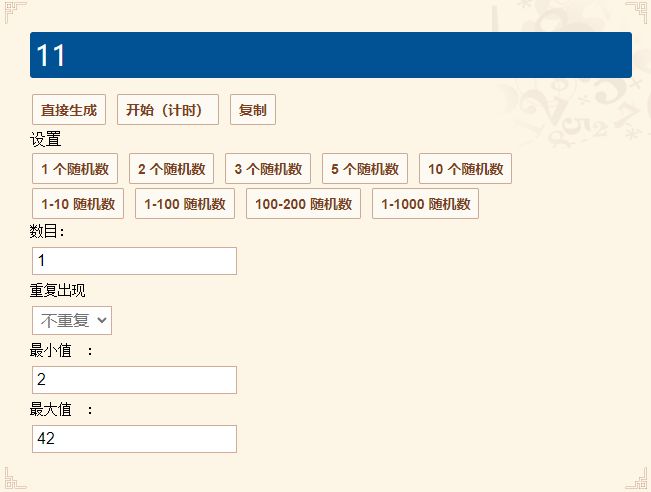The image size is (651, 492).
Task: Click the 重复出现 label
Action: 58,290
